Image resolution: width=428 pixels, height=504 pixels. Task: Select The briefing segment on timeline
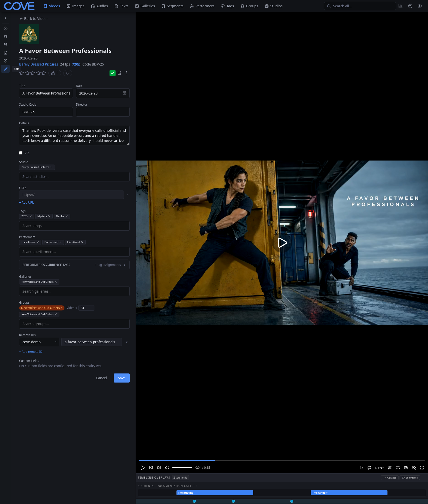[x=215, y=493]
